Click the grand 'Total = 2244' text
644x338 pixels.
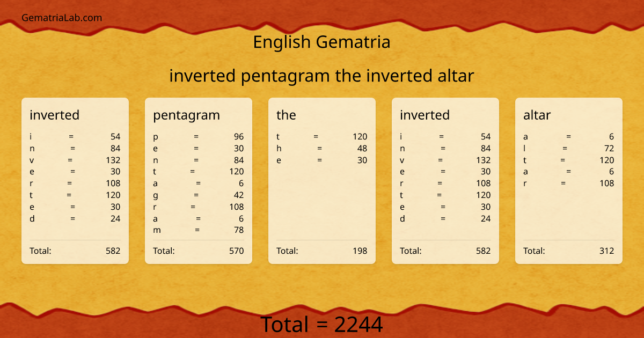tap(321, 325)
